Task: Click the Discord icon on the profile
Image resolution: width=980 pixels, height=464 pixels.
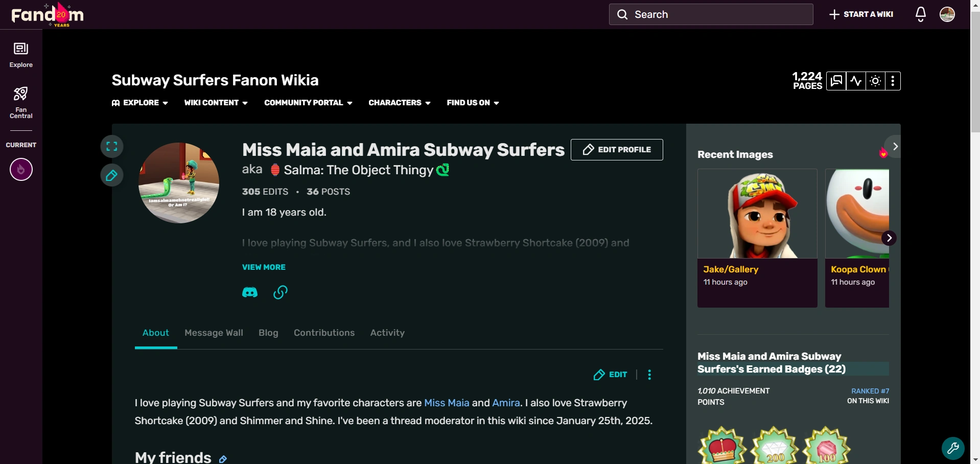Action: (x=250, y=292)
